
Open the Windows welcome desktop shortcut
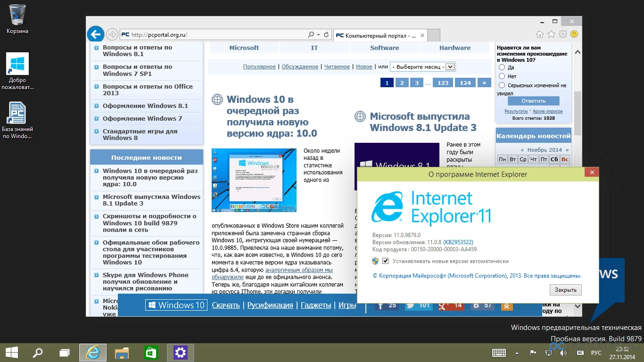(x=17, y=71)
